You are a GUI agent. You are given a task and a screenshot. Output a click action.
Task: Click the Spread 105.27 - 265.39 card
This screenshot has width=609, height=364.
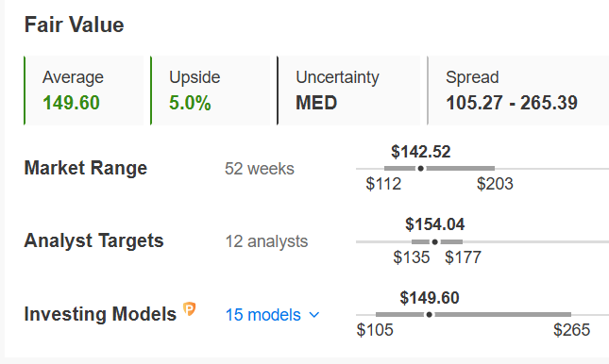(x=517, y=91)
